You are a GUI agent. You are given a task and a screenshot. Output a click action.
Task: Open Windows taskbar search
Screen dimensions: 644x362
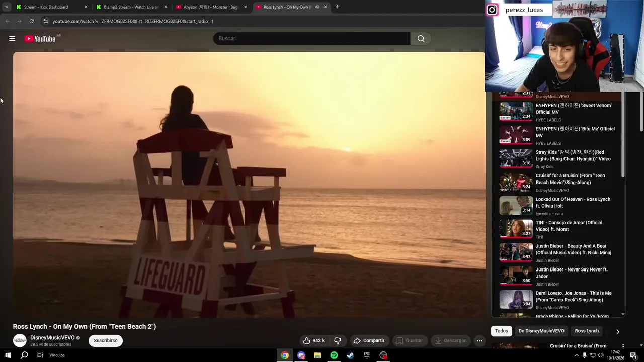point(24,355)
